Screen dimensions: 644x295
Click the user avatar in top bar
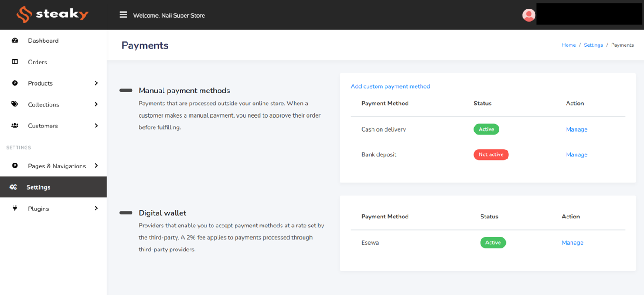pyautogui.click(x=528, y=14)
